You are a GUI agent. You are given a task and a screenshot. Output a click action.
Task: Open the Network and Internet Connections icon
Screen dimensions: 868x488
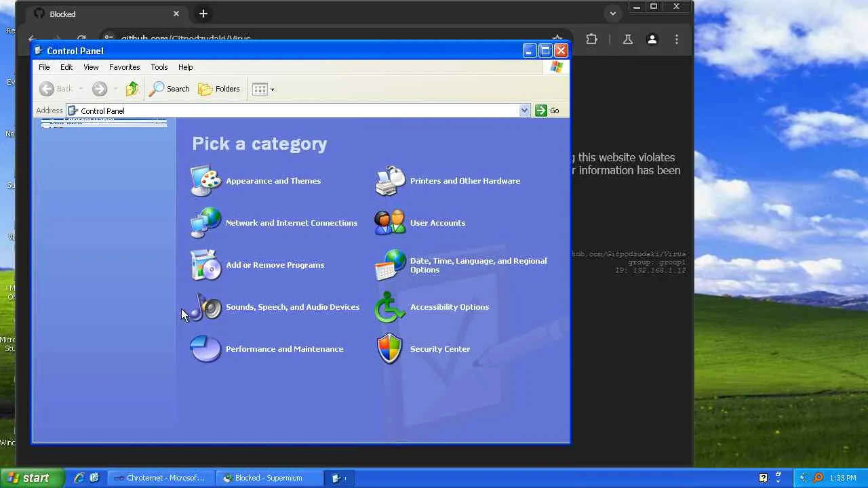[x=205, y=223]
